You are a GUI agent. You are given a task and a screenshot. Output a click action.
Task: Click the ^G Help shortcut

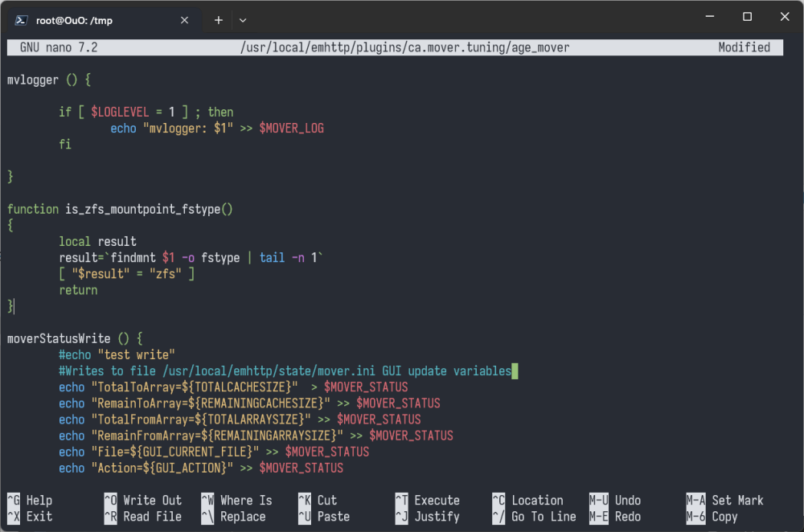tap(30, 500)
